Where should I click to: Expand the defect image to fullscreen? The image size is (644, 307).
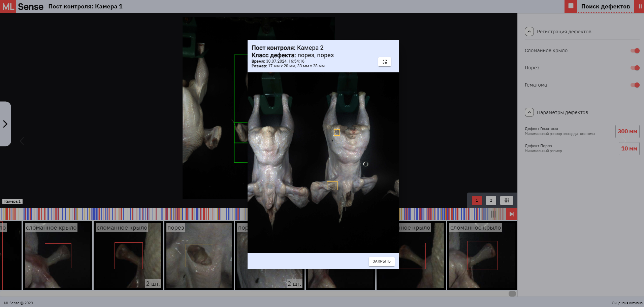coord(384,62)
